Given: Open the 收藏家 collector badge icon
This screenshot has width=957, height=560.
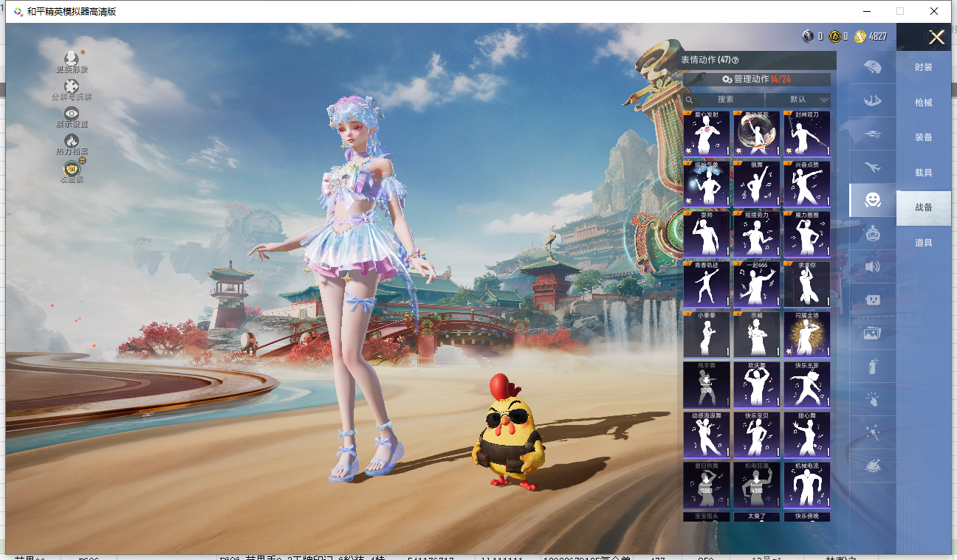Looking at the screenshot, I should [72, 169].
